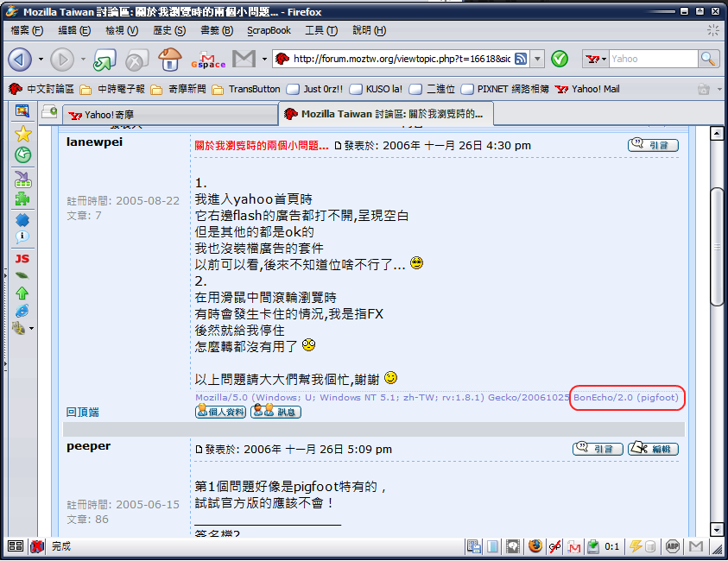Open the 檔案 (F) menu
The width and height of the screenshot is (728, 561).
[27, 30]
